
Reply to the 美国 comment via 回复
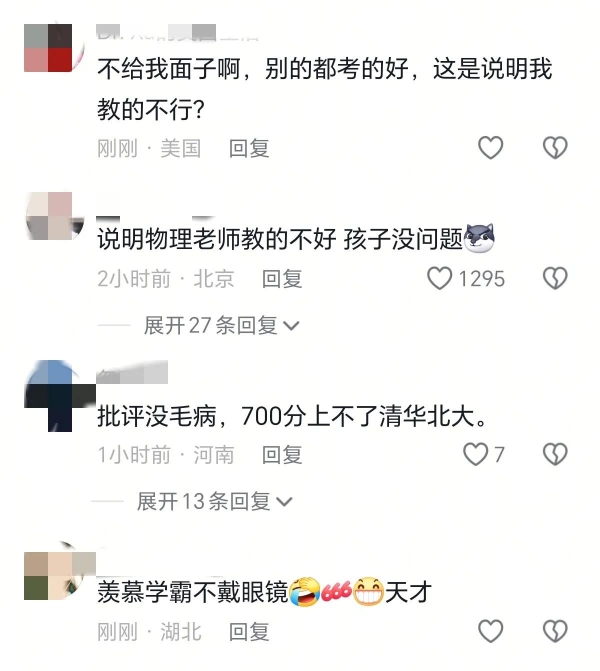pos(249,148)
